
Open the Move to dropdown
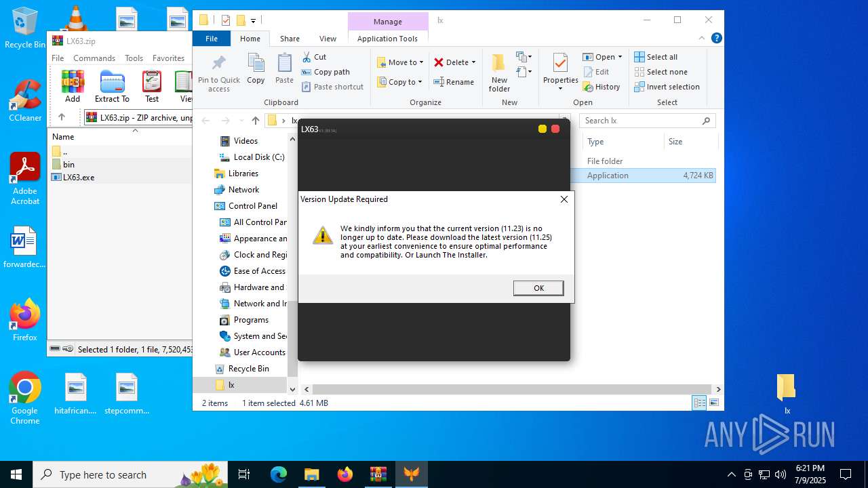[400, 62]
